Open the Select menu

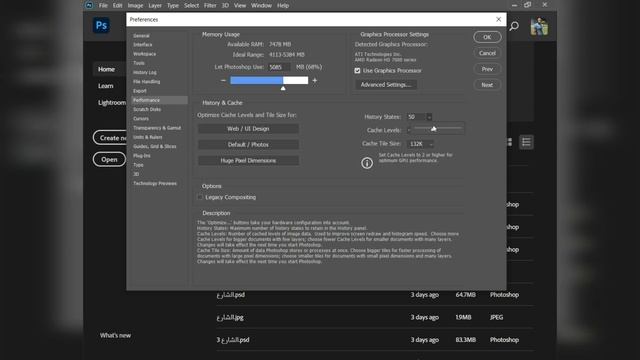tap(191, 5)
